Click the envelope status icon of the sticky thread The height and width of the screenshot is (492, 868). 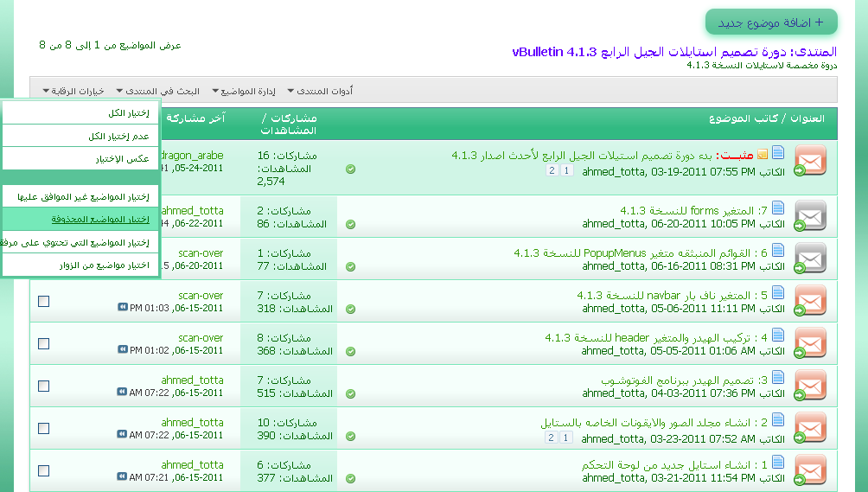pos(810,161)
